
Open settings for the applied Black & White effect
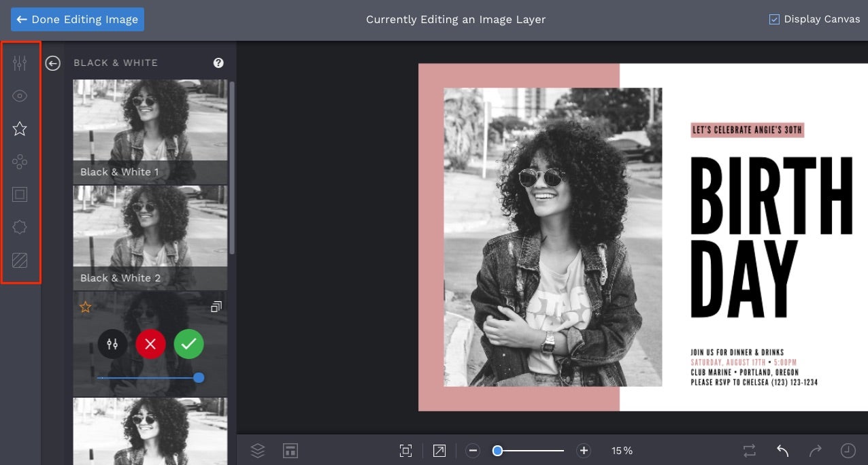(x=113, y=344)
